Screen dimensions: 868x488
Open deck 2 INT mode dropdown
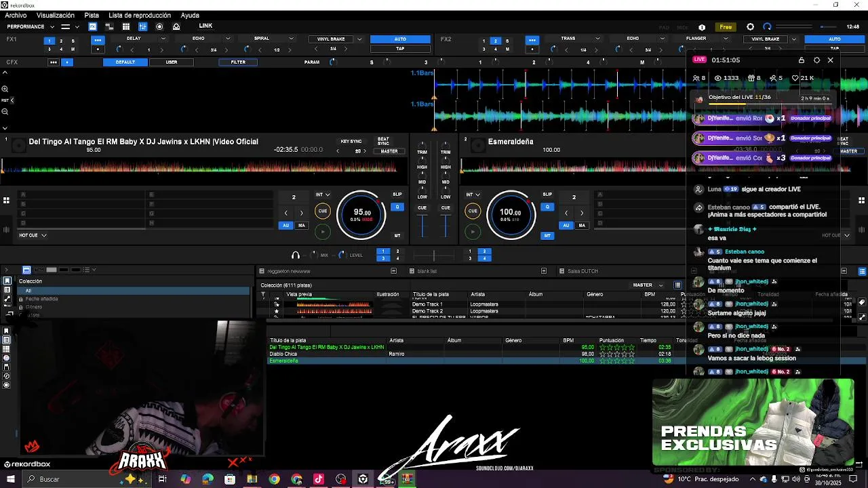pyautogui.click(x=473, y=195)
